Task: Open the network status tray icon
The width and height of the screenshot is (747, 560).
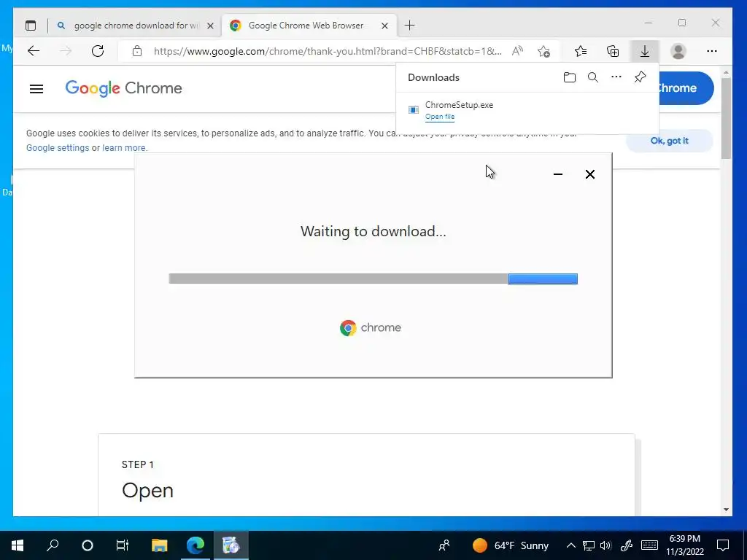Action: click(x=589, y=545)
